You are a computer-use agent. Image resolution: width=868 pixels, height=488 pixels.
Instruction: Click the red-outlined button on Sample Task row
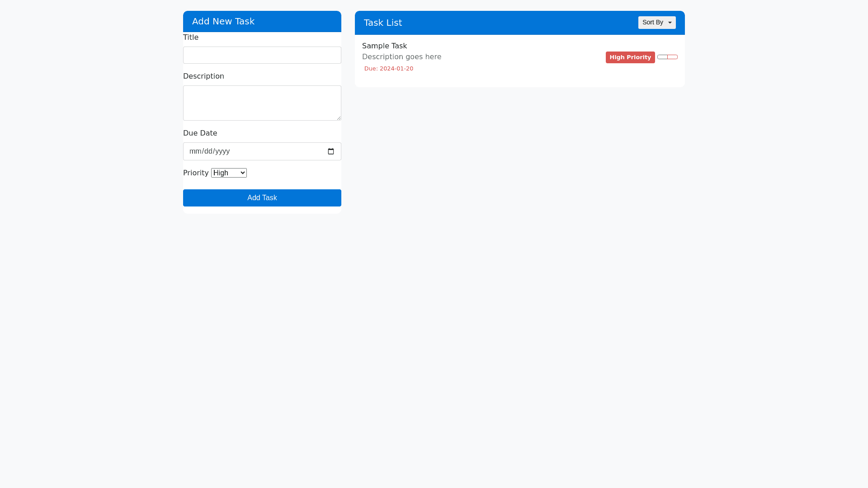[x=673, y=57]
